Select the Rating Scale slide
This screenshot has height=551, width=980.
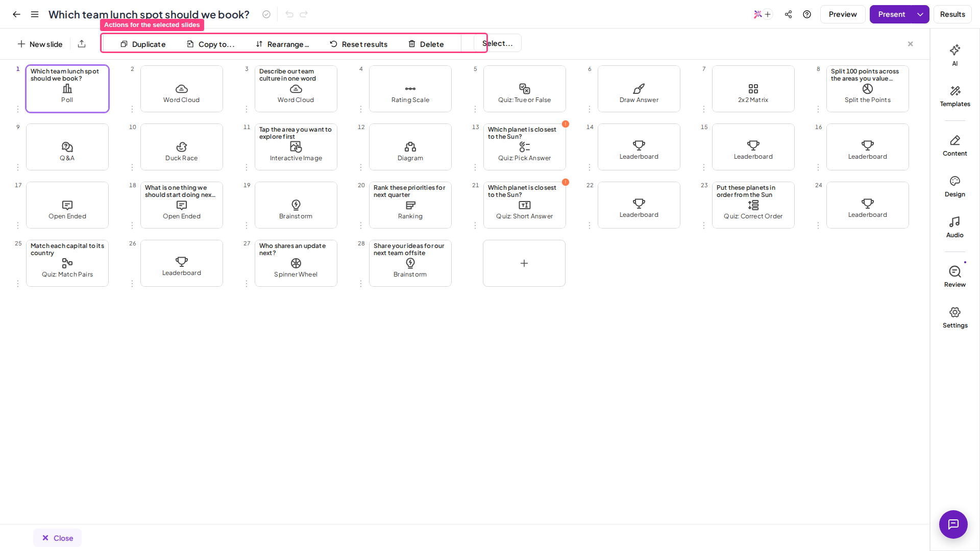(410, 89)
